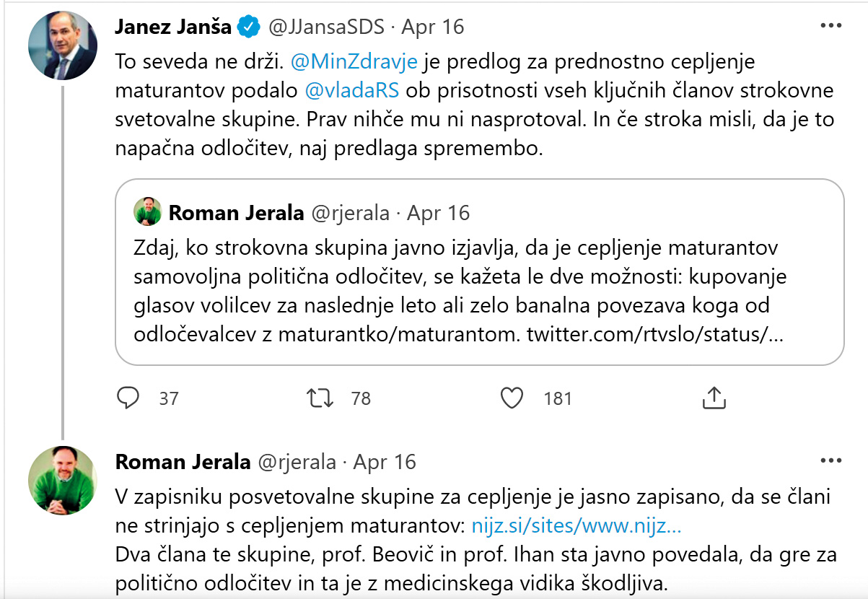Open the share icon under the tweet
The height and width of the screenshot is (599, 868).
point(715,398)
